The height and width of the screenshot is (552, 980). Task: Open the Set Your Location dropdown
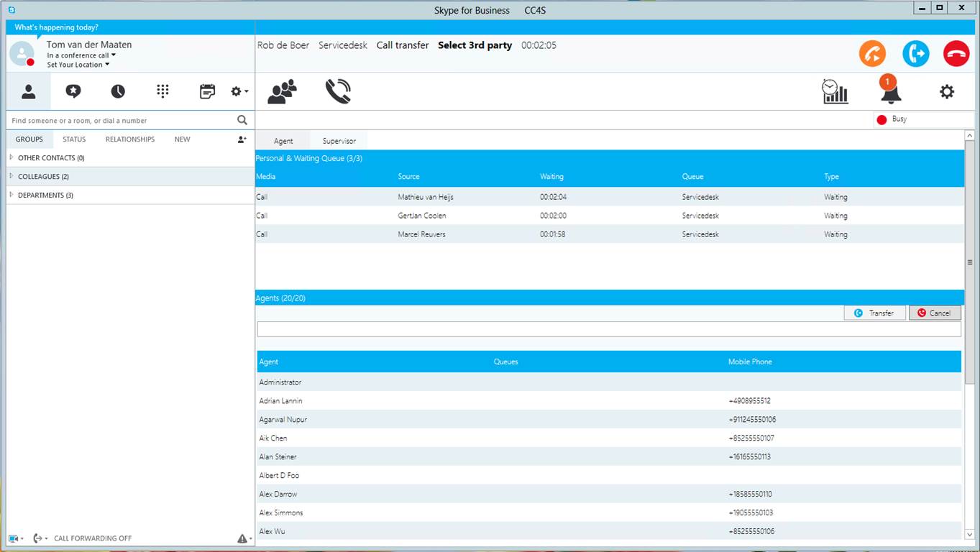pyautogui.click(x=78, y=65)
